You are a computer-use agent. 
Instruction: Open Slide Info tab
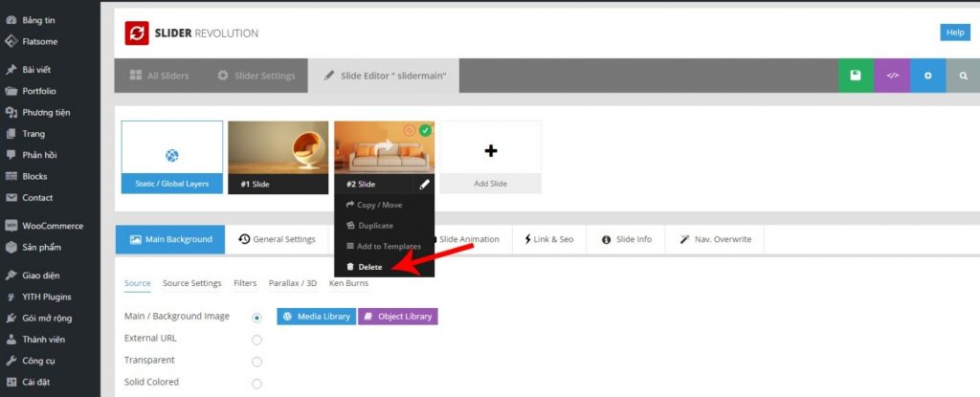click(626, 239)
